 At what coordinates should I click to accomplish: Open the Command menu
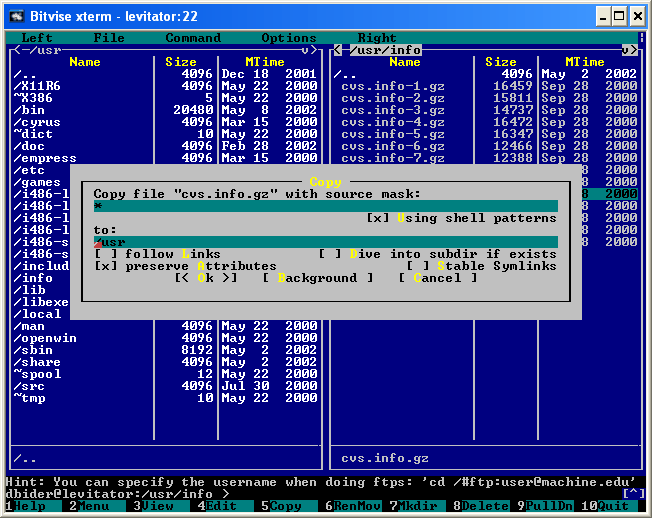(193, 38)
